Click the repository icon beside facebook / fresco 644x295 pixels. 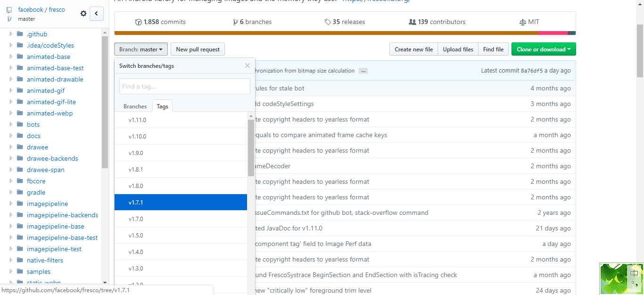pyautogui.click(x=9, y=10)
